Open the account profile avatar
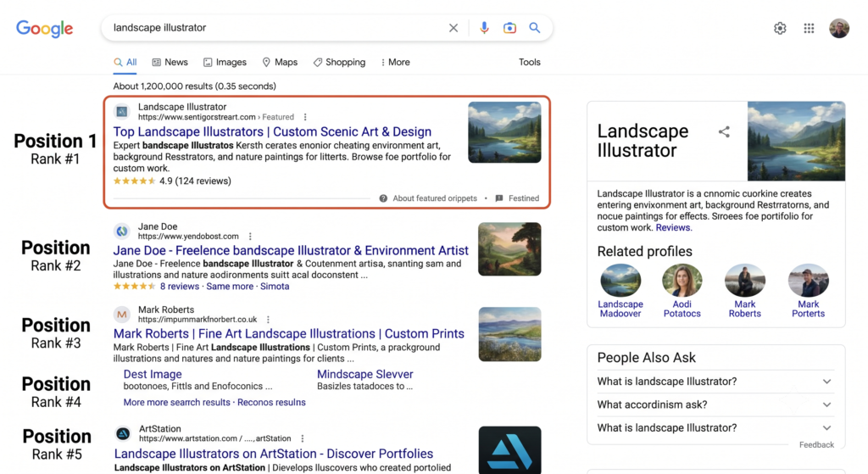Image resolution: width=868 pixels, height=474 pixels. click(x=839, y=28)
